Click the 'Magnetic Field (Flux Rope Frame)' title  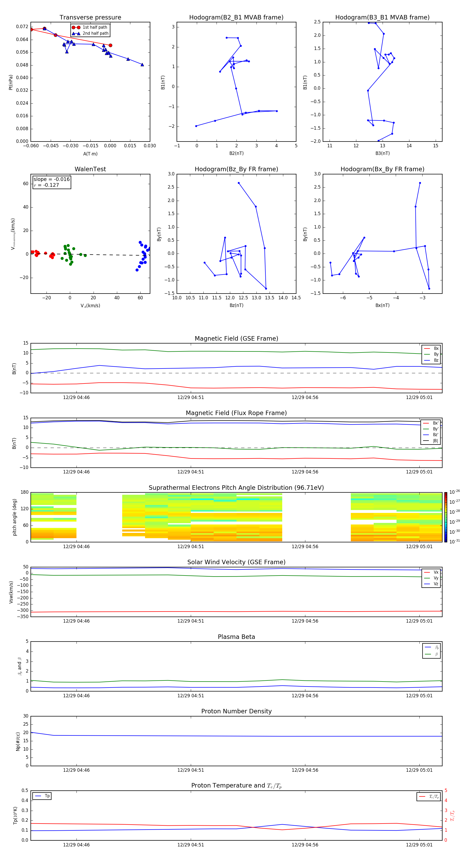click(x=236, y=413)
